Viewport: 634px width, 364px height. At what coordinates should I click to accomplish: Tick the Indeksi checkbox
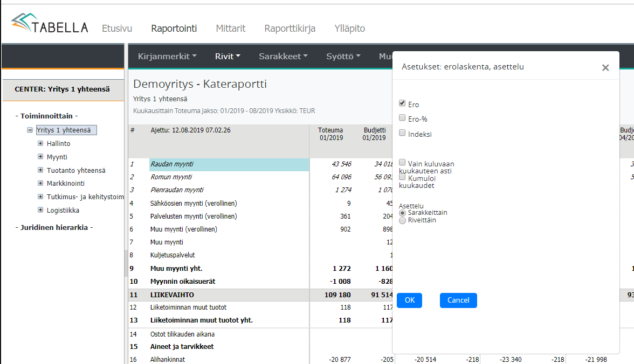pyautogui.click(x=402, y=133)
